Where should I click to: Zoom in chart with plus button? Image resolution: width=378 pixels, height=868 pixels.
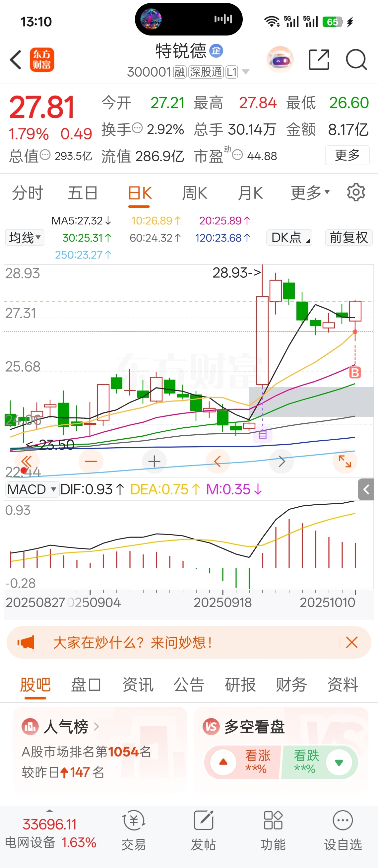tap(154, 461)
